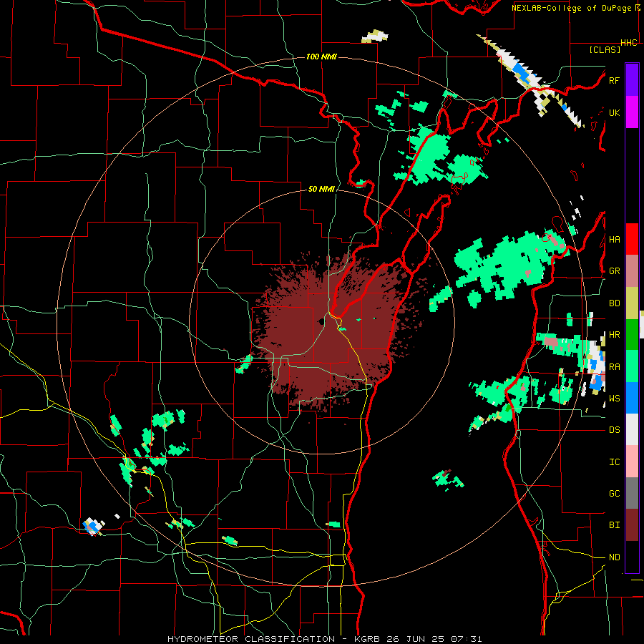This screenshot has height=644, width=644.
Task: Click the RF purple legend color swatch
Action: point(632,80)
